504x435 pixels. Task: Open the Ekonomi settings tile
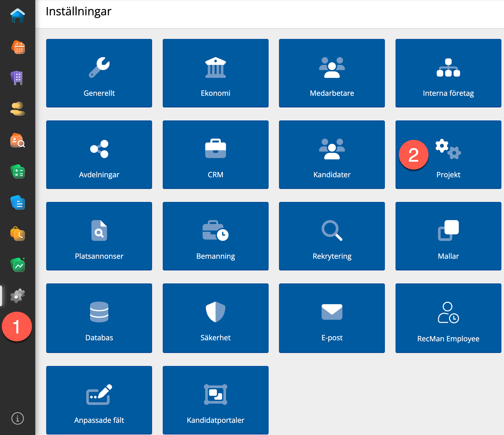pyautogui.click(x=215, y=73)
